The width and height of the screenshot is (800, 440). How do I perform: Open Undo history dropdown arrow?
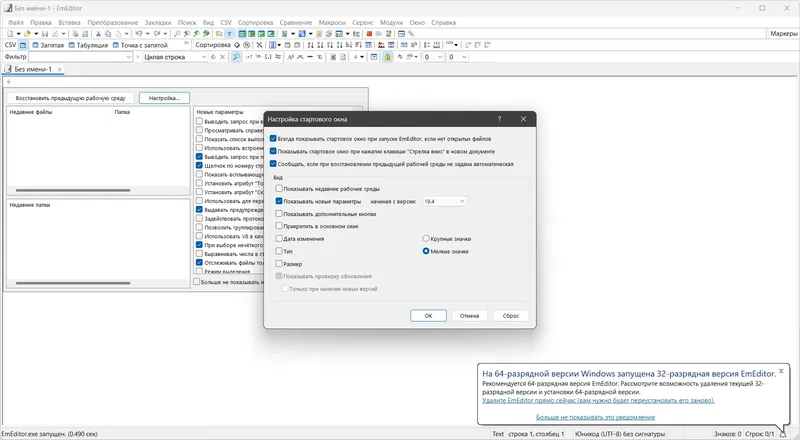coord(147,34)
